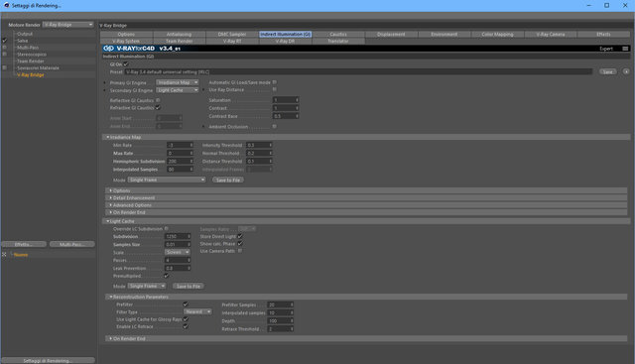Click the icon left of the Nuovo render setting
Viewport: 635px width, 364px height.
point(4,255)
